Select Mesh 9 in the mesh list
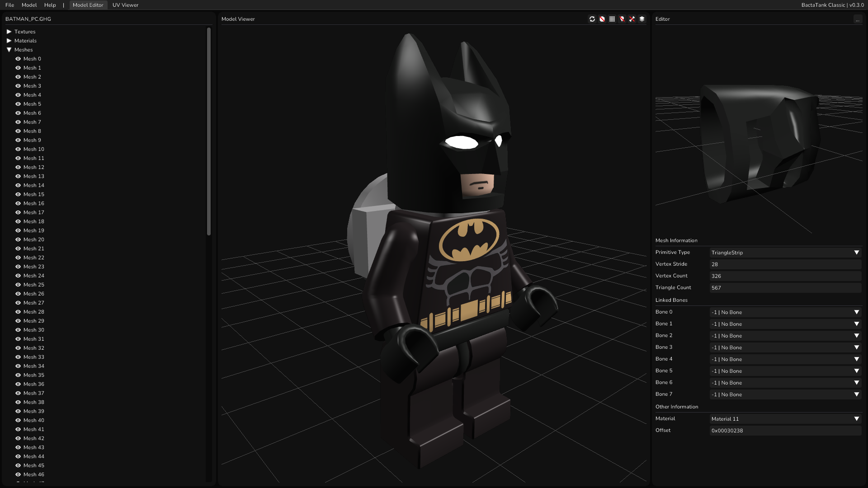 click(32, 140)
